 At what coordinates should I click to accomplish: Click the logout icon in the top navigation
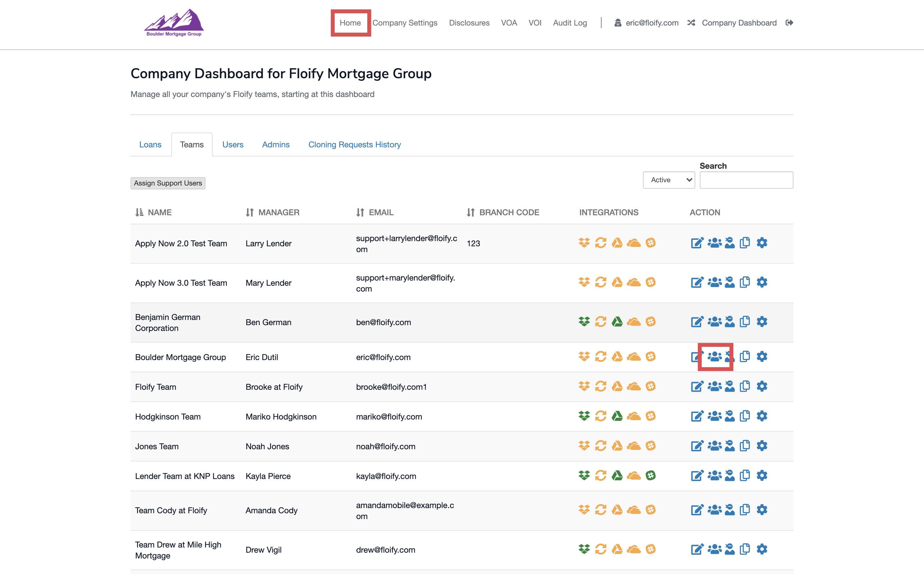coord(789,23)
